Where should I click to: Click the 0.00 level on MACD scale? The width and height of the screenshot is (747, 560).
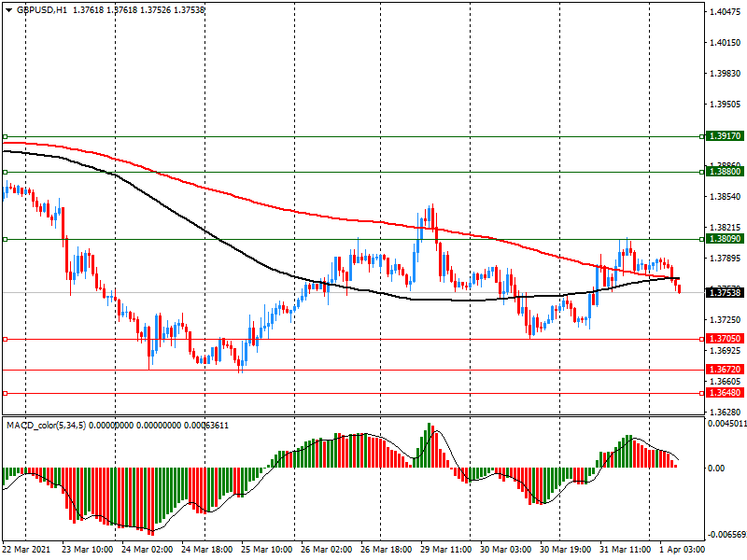point(715,469)
